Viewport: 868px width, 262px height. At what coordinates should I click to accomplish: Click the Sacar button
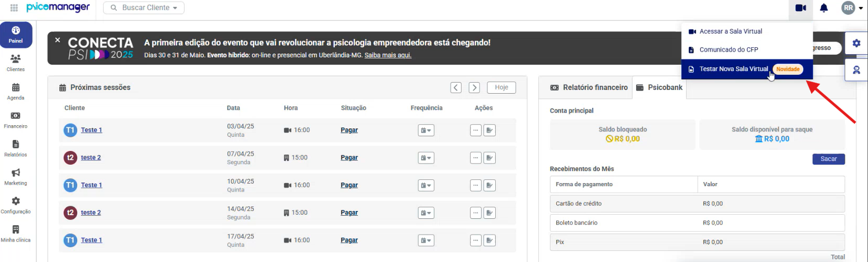(x=829, y=159)
